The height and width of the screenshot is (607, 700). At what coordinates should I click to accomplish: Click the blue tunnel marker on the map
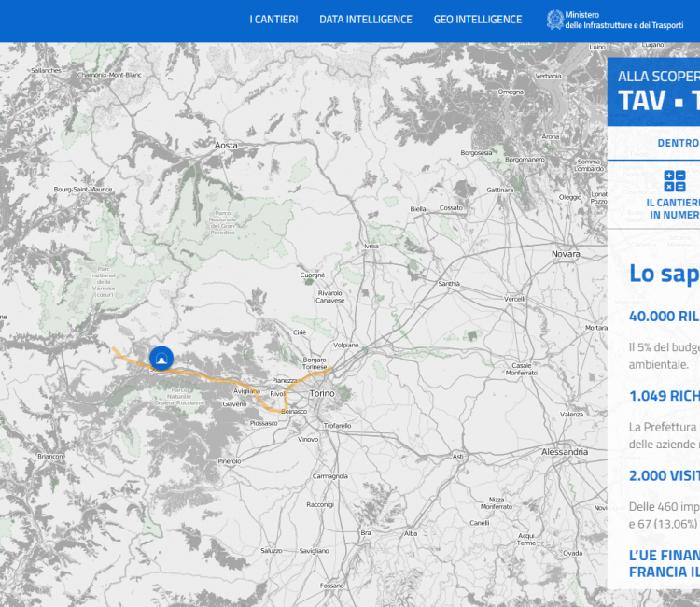coord(161,358)
